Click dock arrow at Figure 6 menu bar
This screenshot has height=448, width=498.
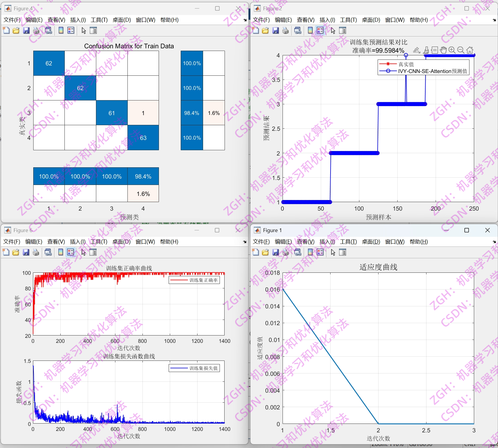click(x=245, y=242)
